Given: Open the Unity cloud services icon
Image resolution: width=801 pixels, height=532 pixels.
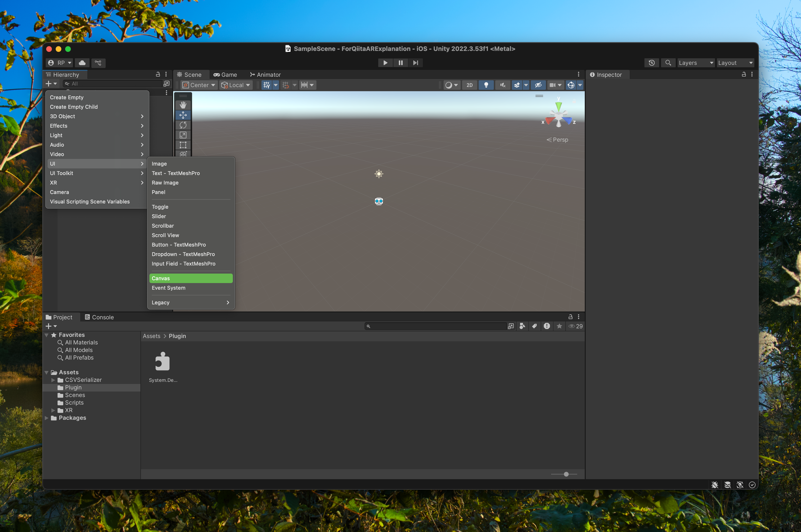Looking at the screenshot, I should point(82,63).
